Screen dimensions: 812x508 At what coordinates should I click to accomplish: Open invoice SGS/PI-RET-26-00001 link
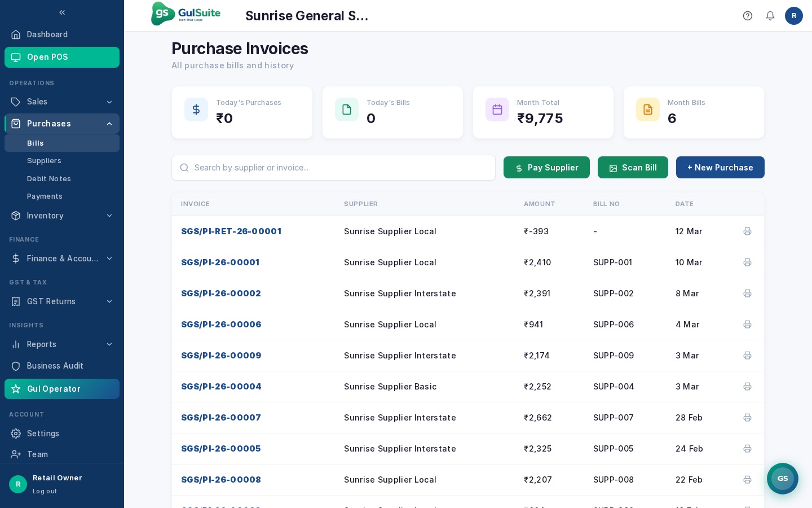(x=231, y=231)
